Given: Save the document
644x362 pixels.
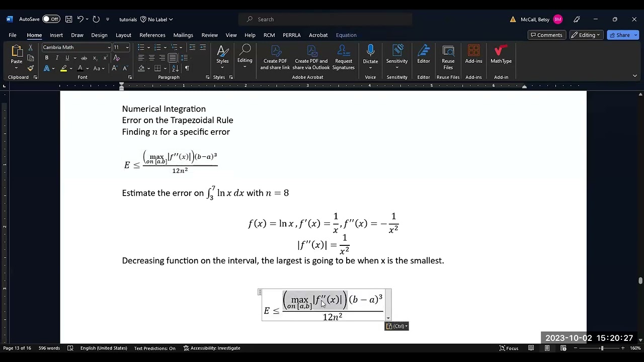Looking at the screenshot, I should (x=68, y=19).
